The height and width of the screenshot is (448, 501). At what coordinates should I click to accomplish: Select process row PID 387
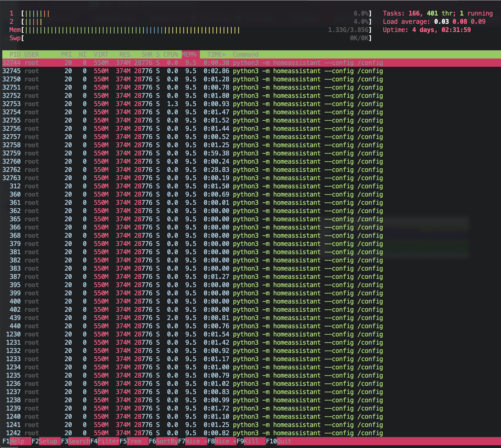(x=251, y=277)
